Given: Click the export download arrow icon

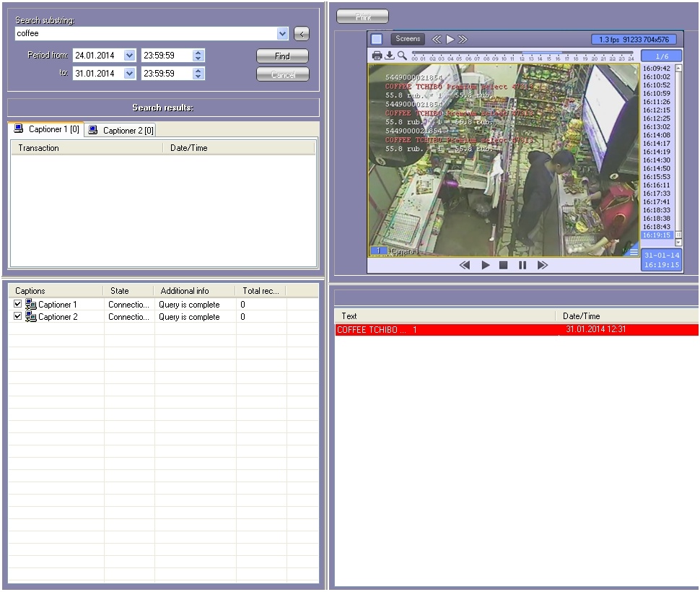Looking at the screenshot, I should (x=390, y=56).
